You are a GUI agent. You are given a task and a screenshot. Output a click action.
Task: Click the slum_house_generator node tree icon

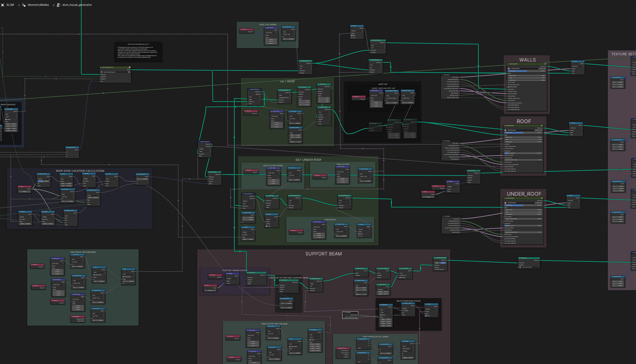[59, 5]
